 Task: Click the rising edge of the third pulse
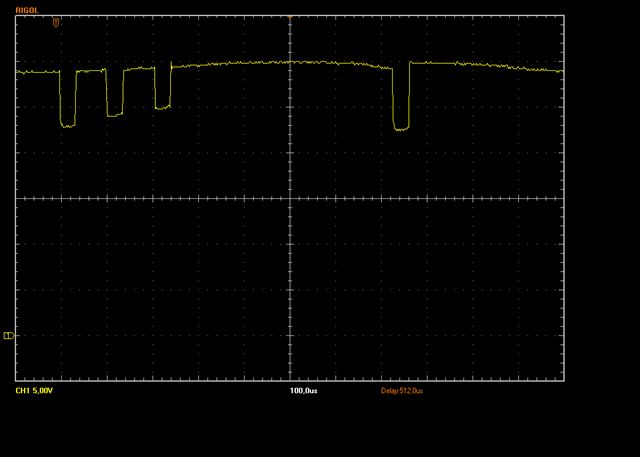pyautogui.click(x=171, y=86)
